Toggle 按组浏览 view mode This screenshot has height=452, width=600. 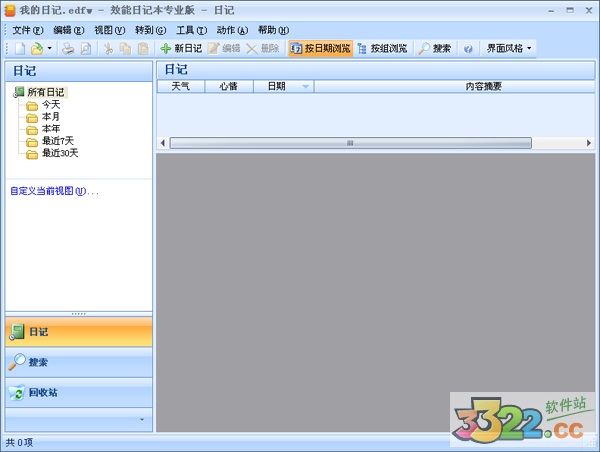pyautogui.click(x=382, y=49)
